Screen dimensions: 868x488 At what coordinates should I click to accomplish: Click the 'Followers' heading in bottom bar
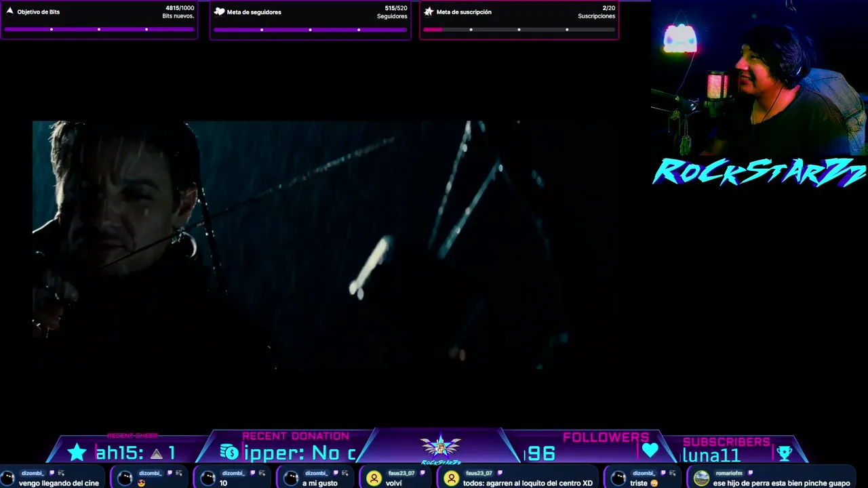click(x=606, y=437)
